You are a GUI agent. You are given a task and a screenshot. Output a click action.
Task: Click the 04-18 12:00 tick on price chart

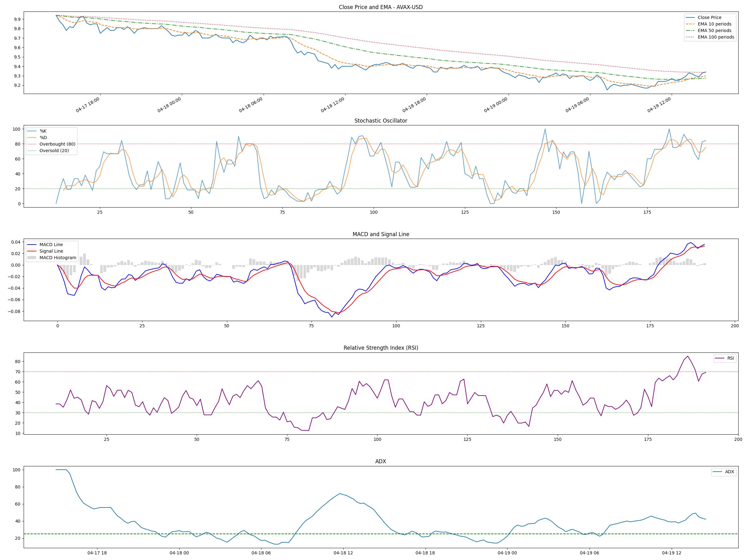click(x=333, y=105)
